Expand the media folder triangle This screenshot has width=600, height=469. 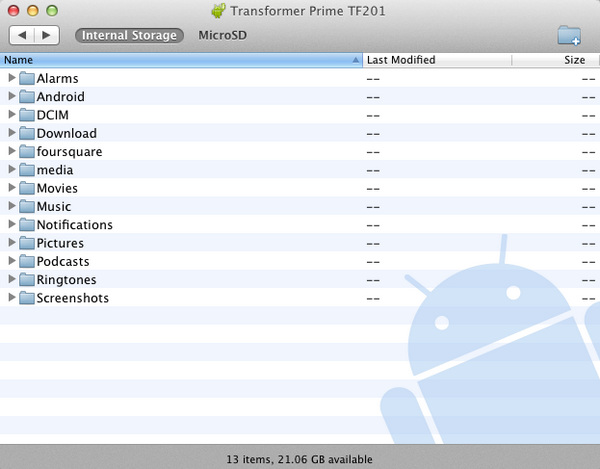click(12, 169)
